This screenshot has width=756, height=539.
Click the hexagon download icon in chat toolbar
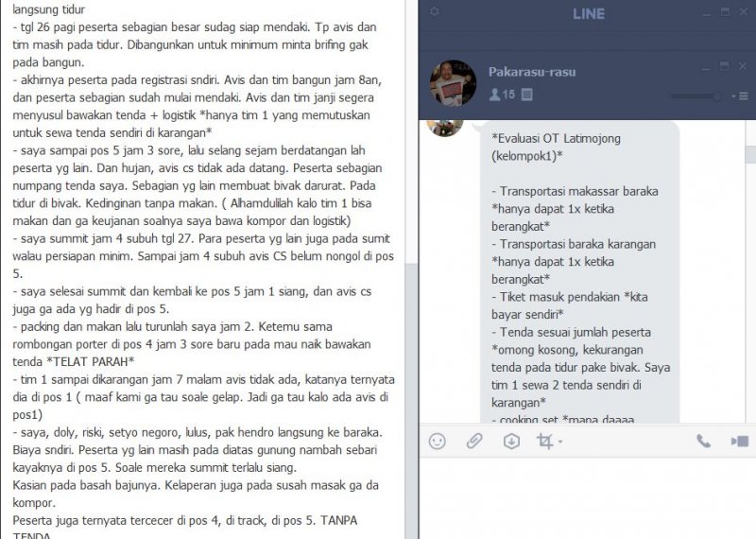point(511,441)
